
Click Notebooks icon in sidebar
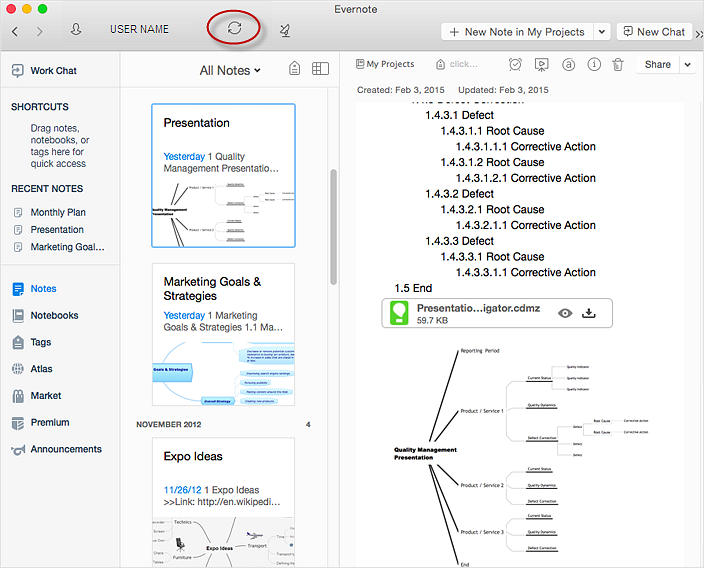(x=18, y=316)
